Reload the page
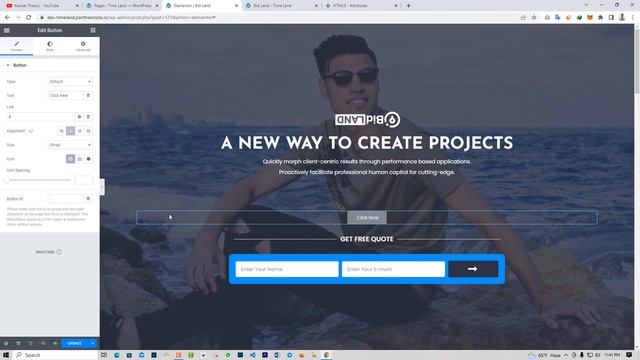The image size is (640, 360). click(29, 18)
